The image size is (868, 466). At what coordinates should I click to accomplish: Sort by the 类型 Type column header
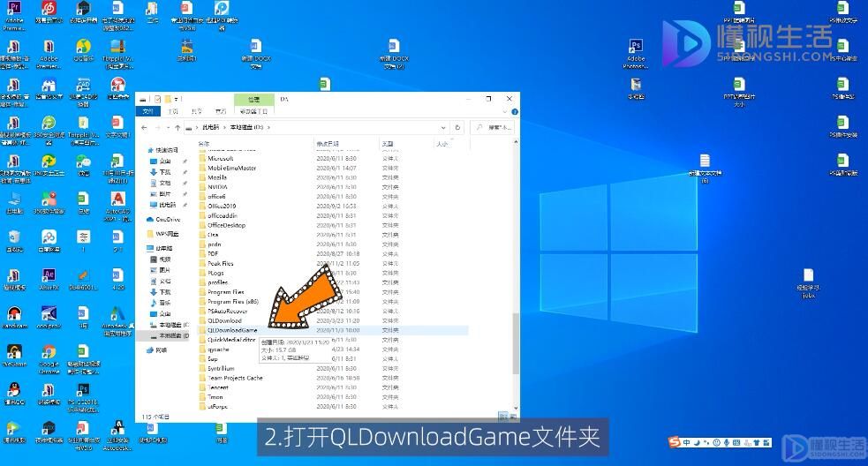(388, 144)
